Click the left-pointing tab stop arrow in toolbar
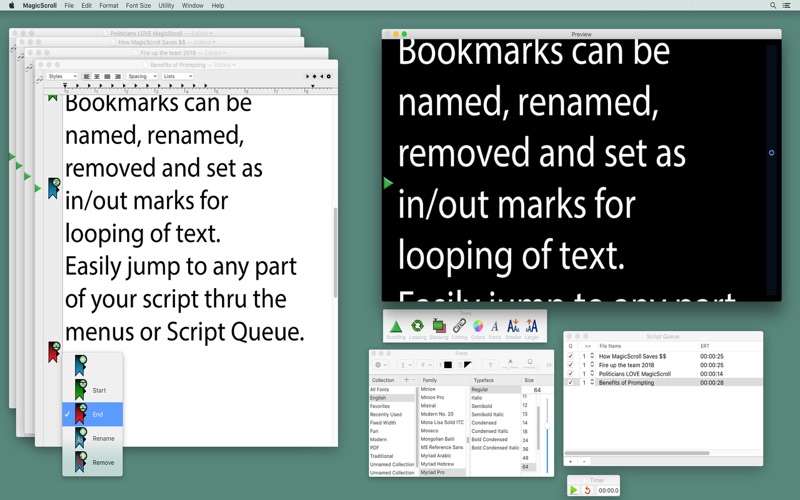This screenshot has width=800, height=500. 321,76
